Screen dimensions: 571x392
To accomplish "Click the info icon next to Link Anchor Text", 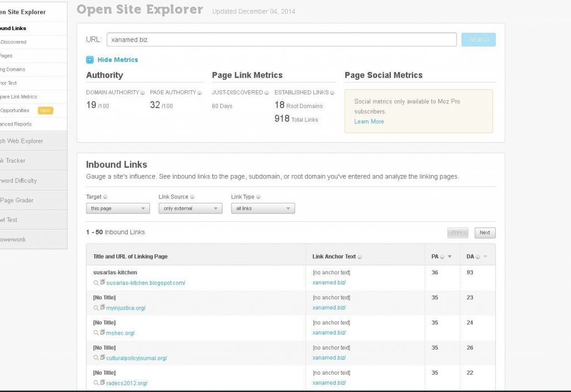I will [360, 257].
